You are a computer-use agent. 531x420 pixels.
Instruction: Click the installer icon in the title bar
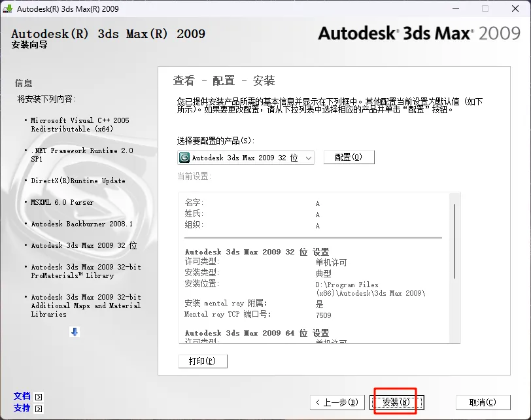[7, 9]
